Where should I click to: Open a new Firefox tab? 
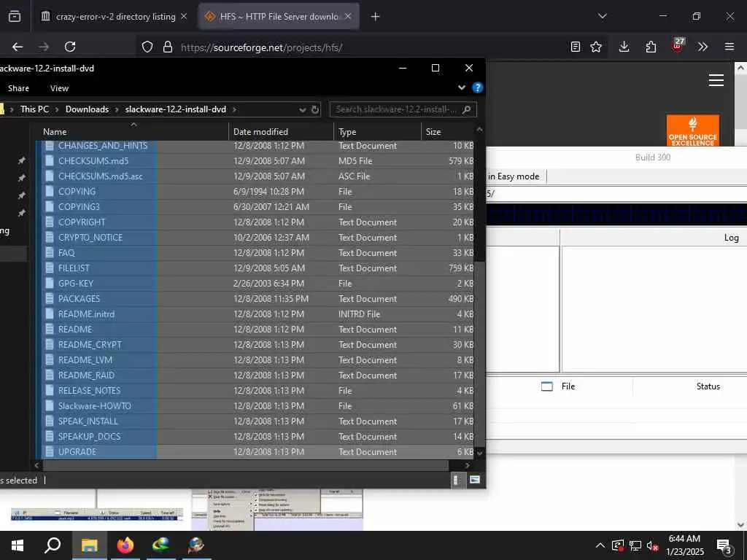pos(375,17)
